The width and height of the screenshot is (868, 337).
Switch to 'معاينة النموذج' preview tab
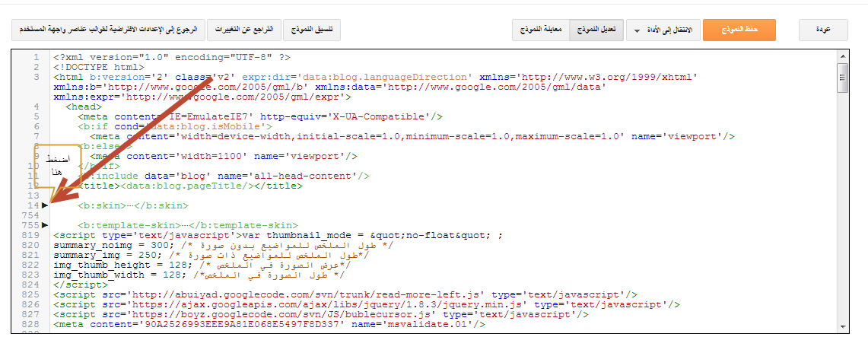click(540, 30)
